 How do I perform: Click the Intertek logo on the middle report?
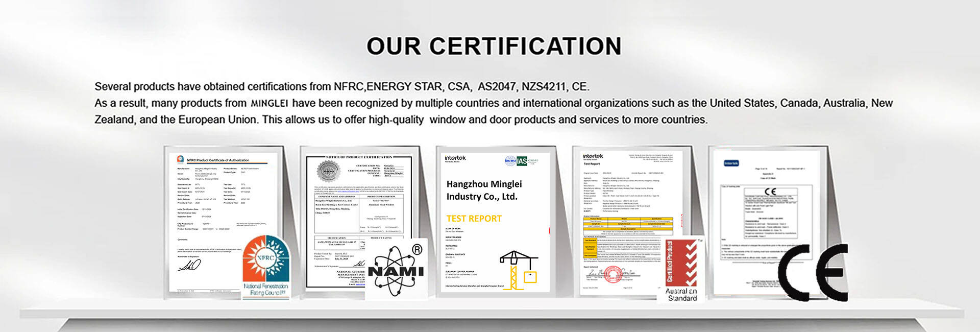coord(455,158)
